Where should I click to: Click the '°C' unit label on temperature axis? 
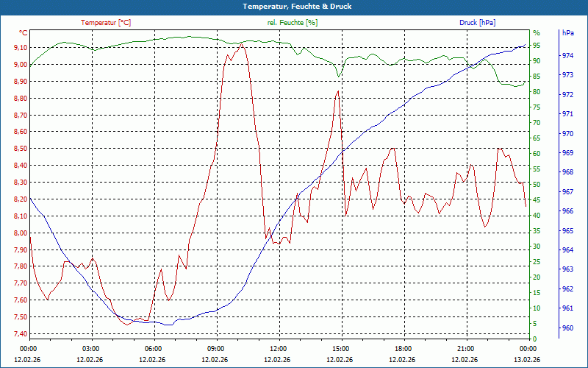[24, 33]
